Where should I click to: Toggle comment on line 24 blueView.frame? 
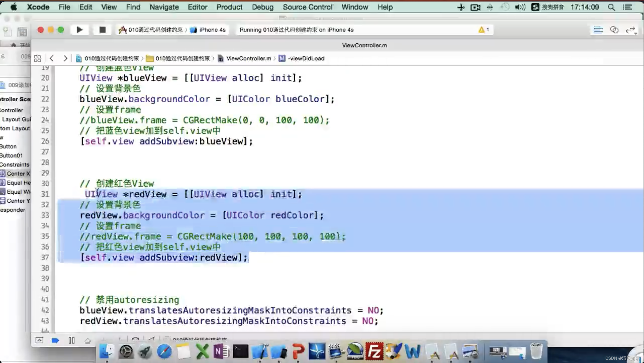pos(204,120)
